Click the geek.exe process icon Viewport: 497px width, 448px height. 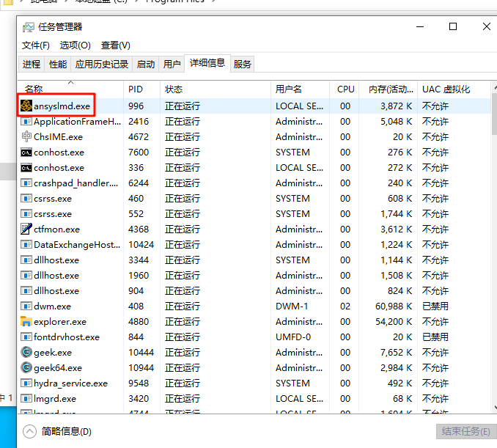click(x=26, y=352)
